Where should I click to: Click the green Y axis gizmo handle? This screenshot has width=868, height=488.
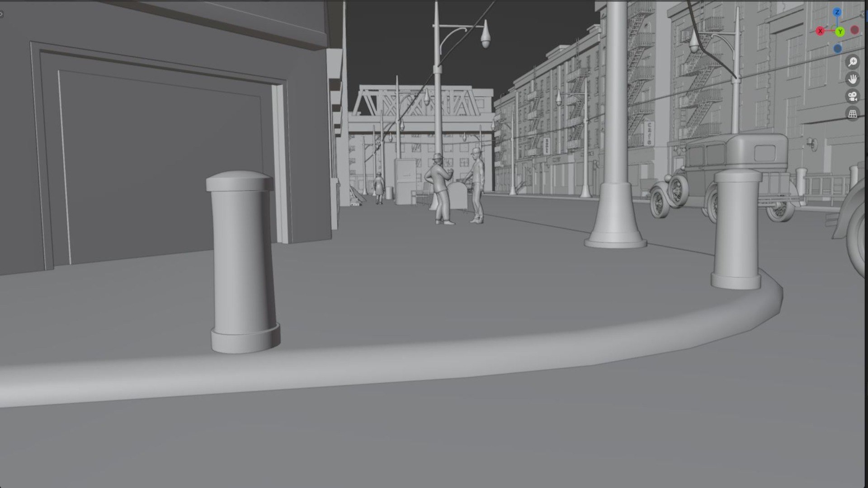(840, 32)
